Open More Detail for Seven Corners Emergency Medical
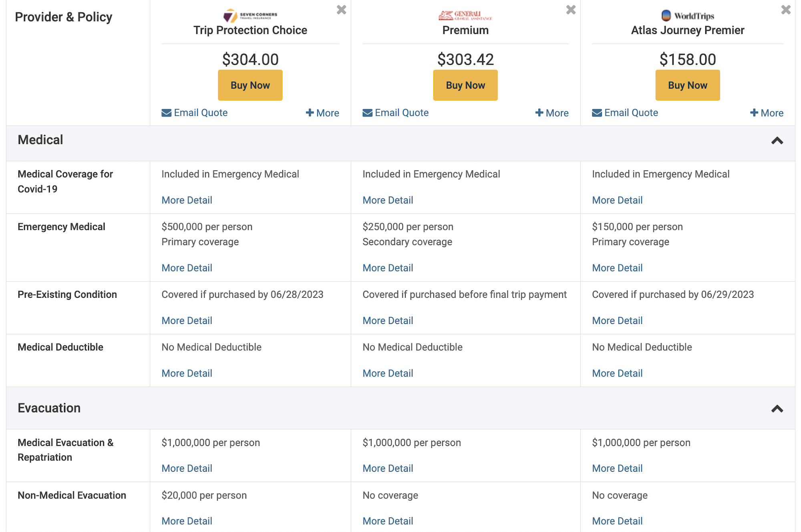 tap(187, 267)
